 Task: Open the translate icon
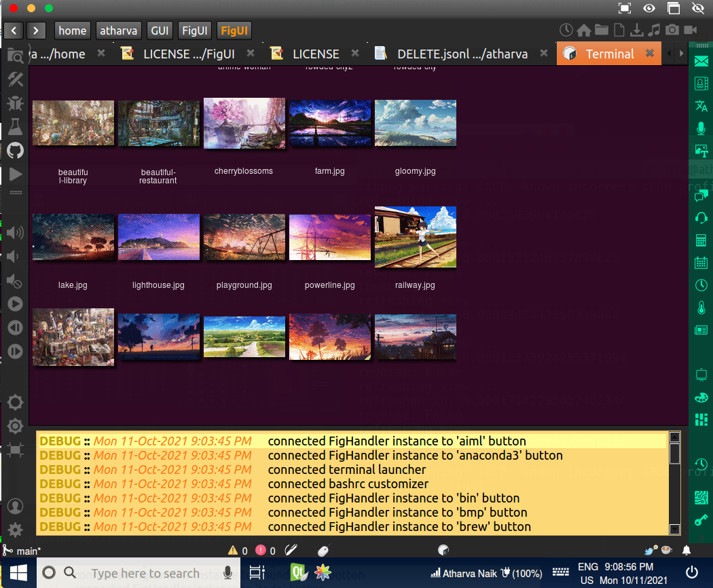[701, 106]
